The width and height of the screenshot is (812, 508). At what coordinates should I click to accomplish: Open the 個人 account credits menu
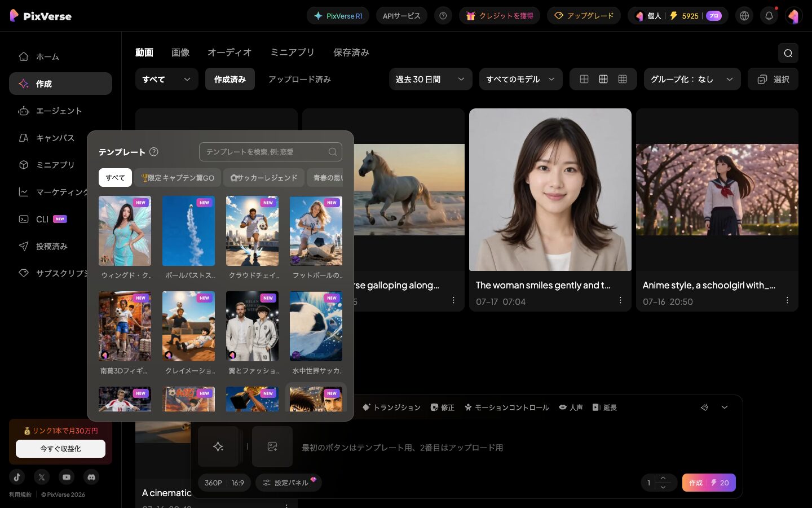pos(678,16)
